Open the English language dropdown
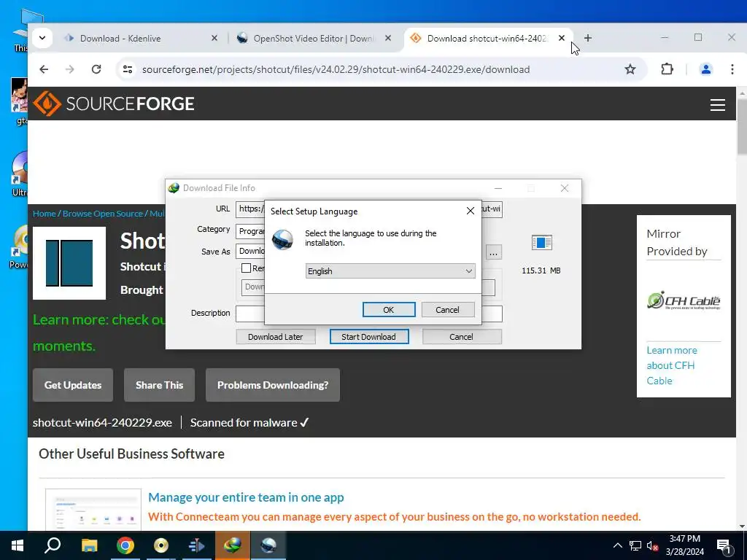This screenshot has height=560, width=747. pyautogui.click(x=390, y=271)
